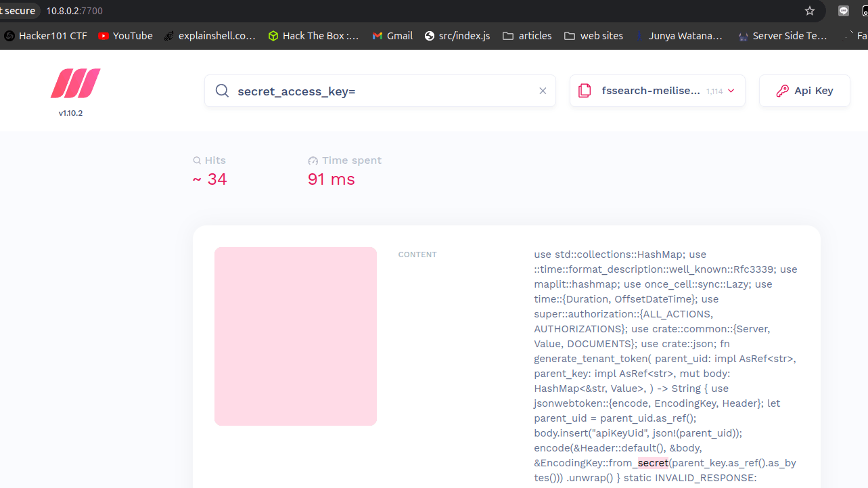Click the key icon on Api Key

782,91
